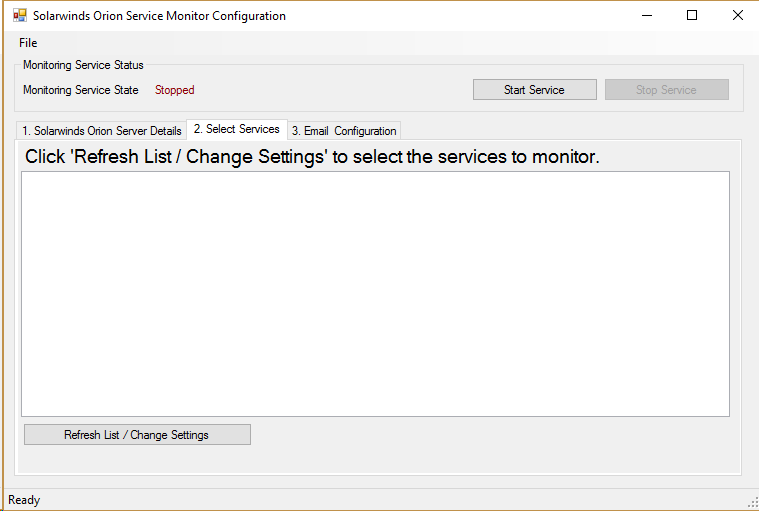The height and width of the screenshot is (511, 759).
Task: Click inside the empty services list box
Action: (375, 294)
